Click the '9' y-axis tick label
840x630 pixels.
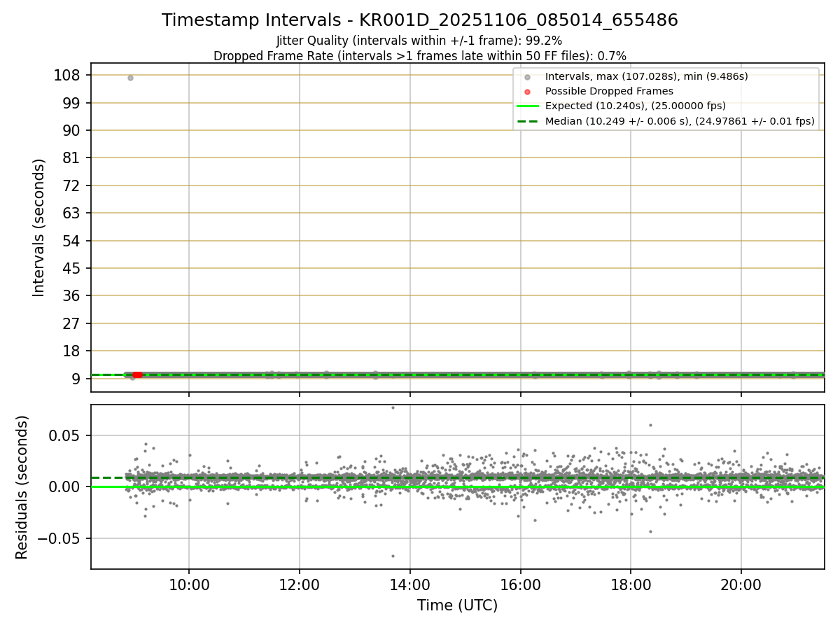[x=76, y=379]
